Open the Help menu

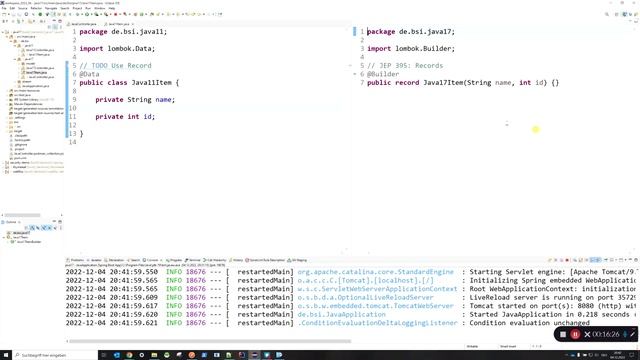pos(111,8)
